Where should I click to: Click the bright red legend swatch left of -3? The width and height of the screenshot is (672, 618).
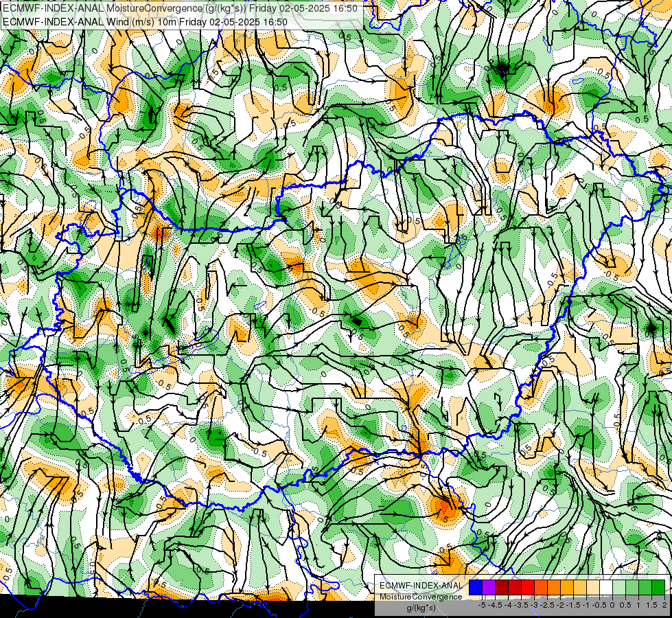pyautogui.click(x=528, y=587)
